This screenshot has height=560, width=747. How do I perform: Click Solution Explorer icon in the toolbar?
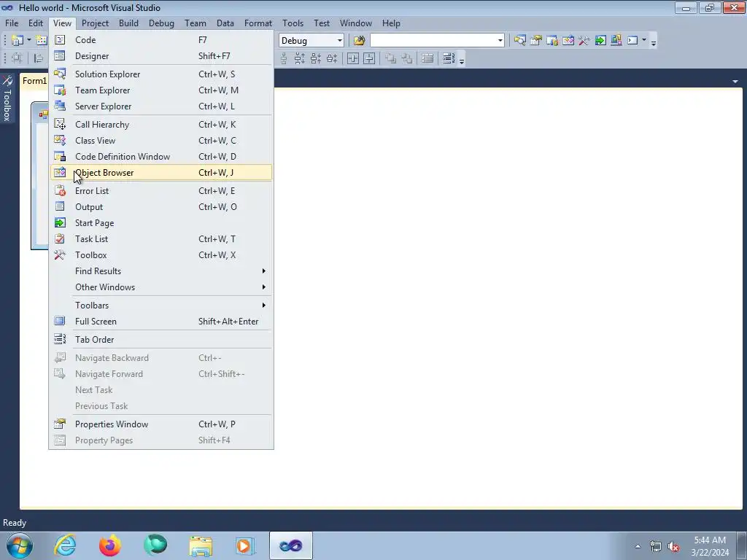pyautogui.click(x=519, y=41)
